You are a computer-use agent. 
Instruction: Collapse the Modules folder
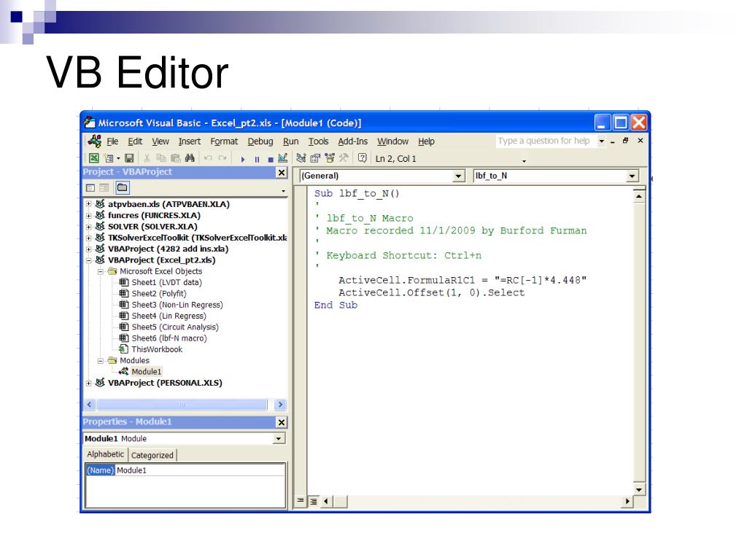[101, 360]
